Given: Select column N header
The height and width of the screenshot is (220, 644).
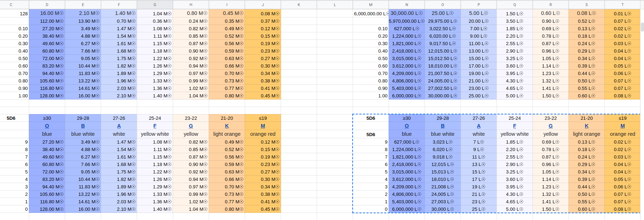Looking at the screenshot, I should (407, 5).
